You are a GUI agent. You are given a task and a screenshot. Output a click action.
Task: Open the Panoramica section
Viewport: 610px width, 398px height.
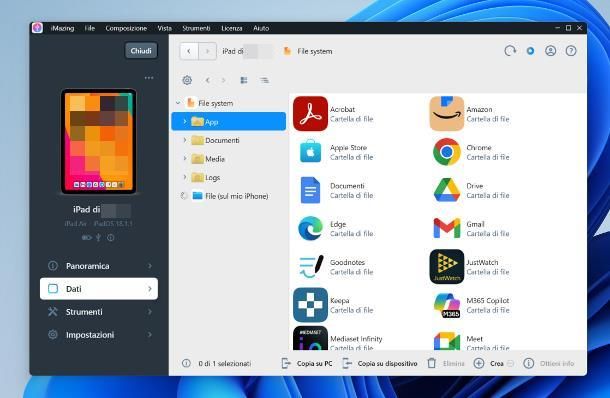coord(99,266)
